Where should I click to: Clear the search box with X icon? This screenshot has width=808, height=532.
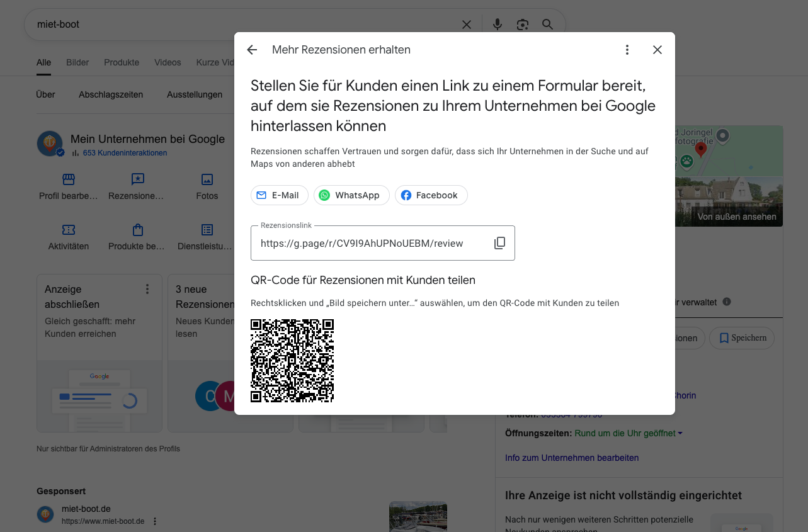[467, 25]
